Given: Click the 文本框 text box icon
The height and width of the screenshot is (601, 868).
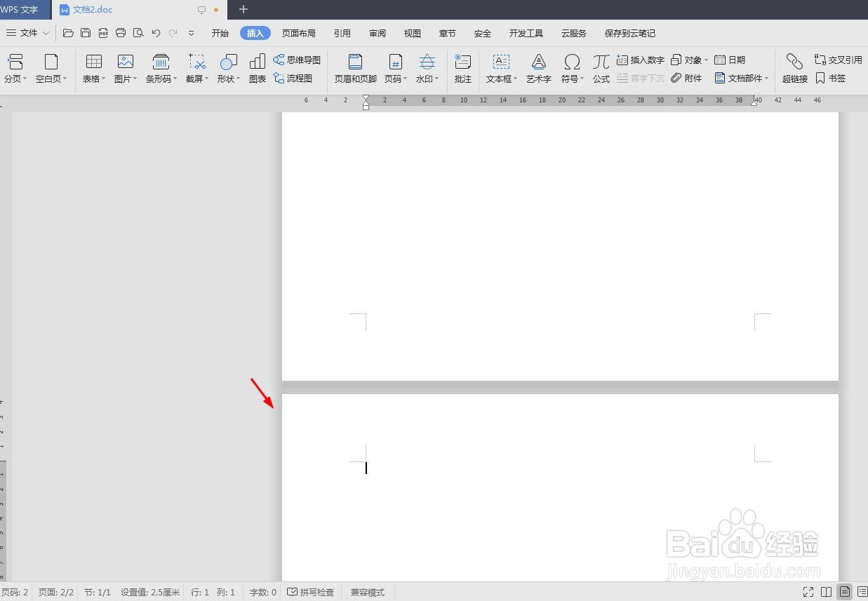Looking at the screenshot, I should coord(501,62).
